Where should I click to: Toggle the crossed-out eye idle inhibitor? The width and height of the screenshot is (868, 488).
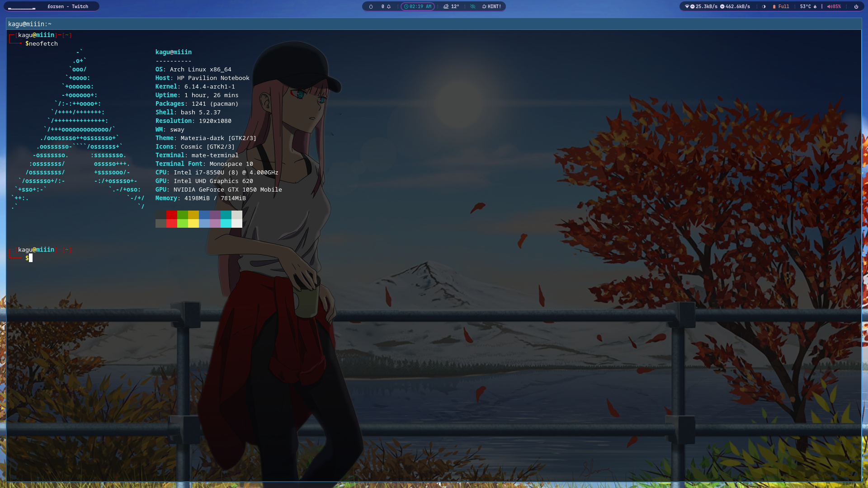click(x=472, y=7)
